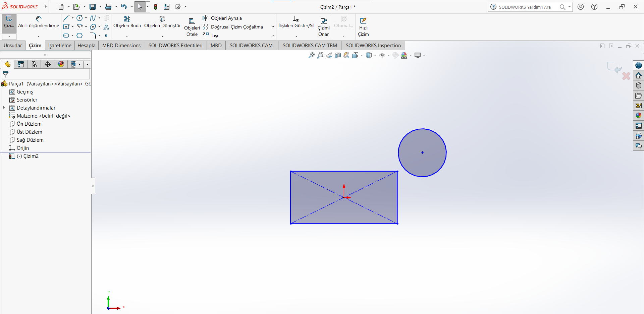Expand the Line tool dropdown arrow
Image resolution: width=644 pixels, height=314 pixels.
pos(72,18)
